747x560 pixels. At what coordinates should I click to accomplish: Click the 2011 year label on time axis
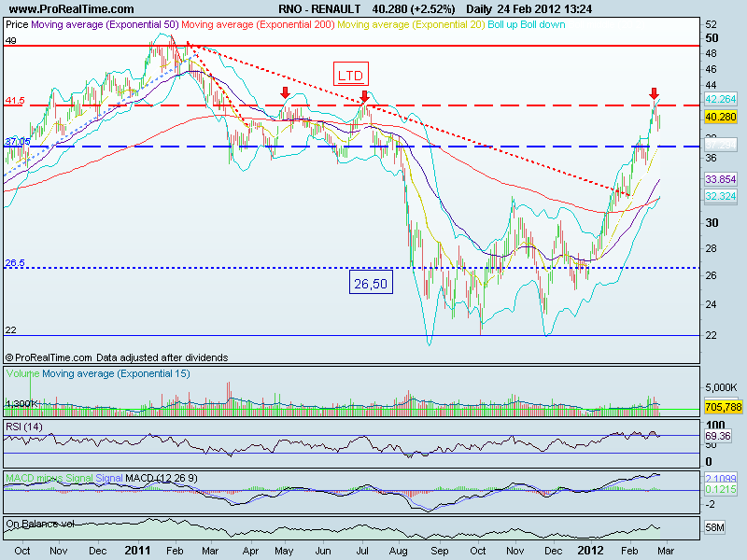(x=137, y=551)
